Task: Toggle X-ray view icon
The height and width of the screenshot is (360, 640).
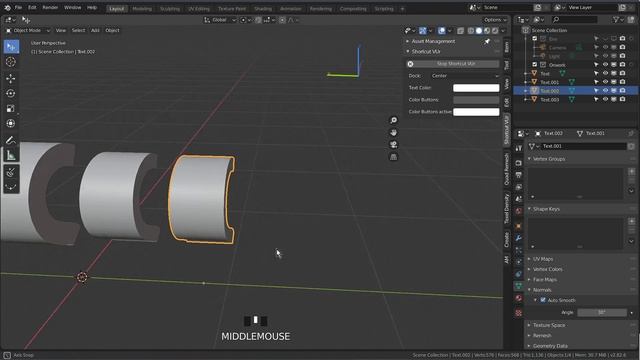Action: (x=460, y=31)
